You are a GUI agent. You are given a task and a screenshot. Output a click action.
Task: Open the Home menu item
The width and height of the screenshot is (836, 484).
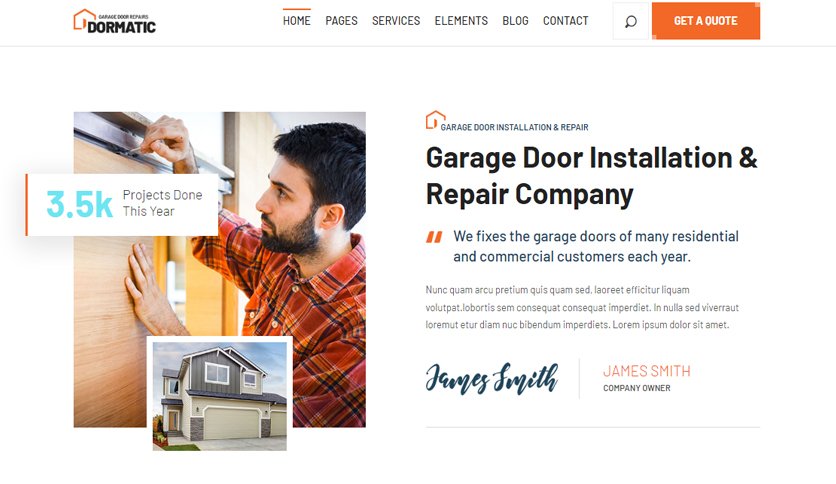click(296, 21)
